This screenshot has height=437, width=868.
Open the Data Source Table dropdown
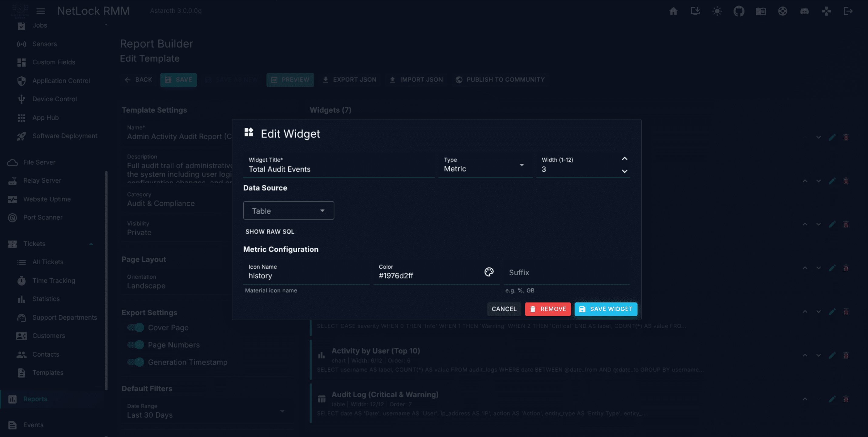(288, 211)
